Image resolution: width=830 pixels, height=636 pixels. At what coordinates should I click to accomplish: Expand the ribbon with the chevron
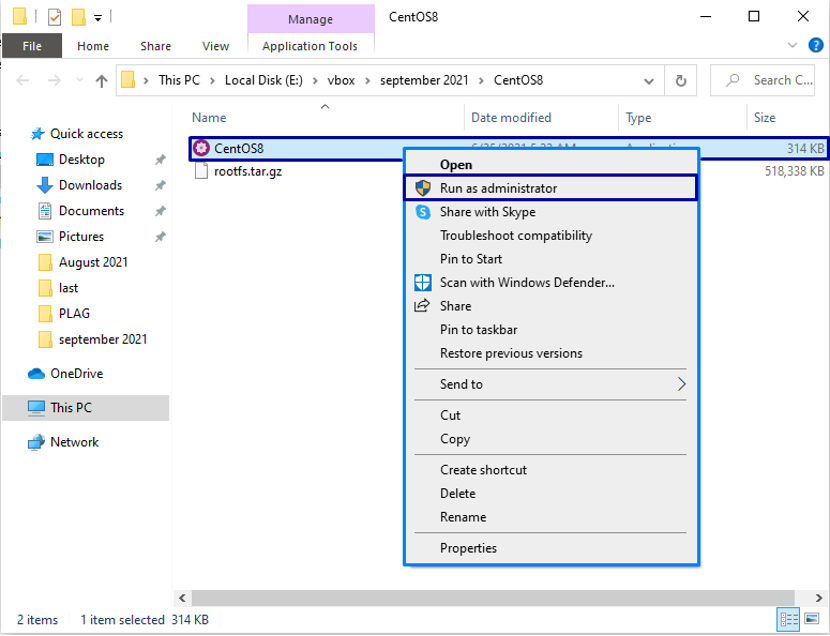pos(792,46)
